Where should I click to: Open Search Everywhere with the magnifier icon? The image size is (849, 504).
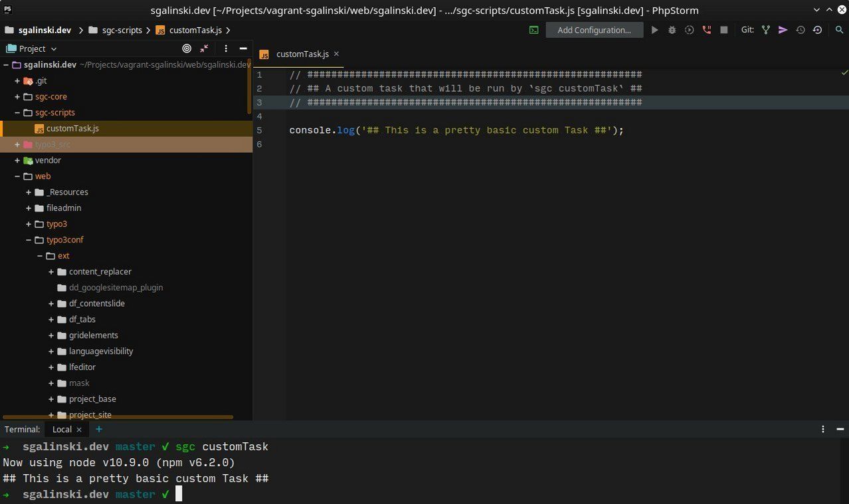tap(839, 30)
